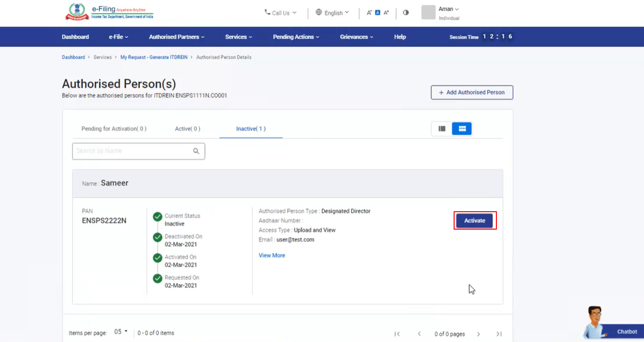Screen dimensions: 644x342
Task: Decrease font size with A- icon
Action: (x=369, y=13)
